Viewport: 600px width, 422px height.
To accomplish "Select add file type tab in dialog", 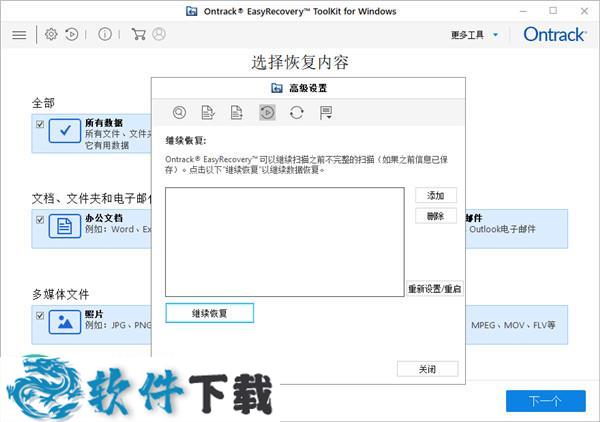I will tap(236, 112).
